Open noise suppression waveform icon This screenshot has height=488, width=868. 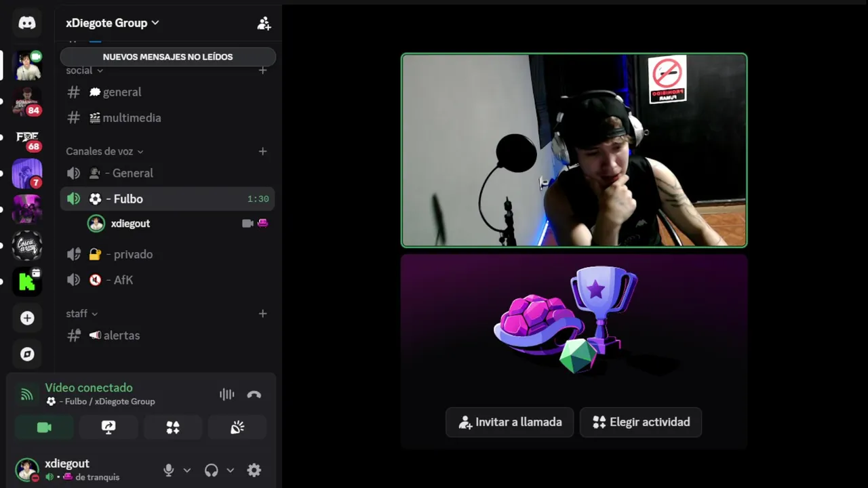226,394
